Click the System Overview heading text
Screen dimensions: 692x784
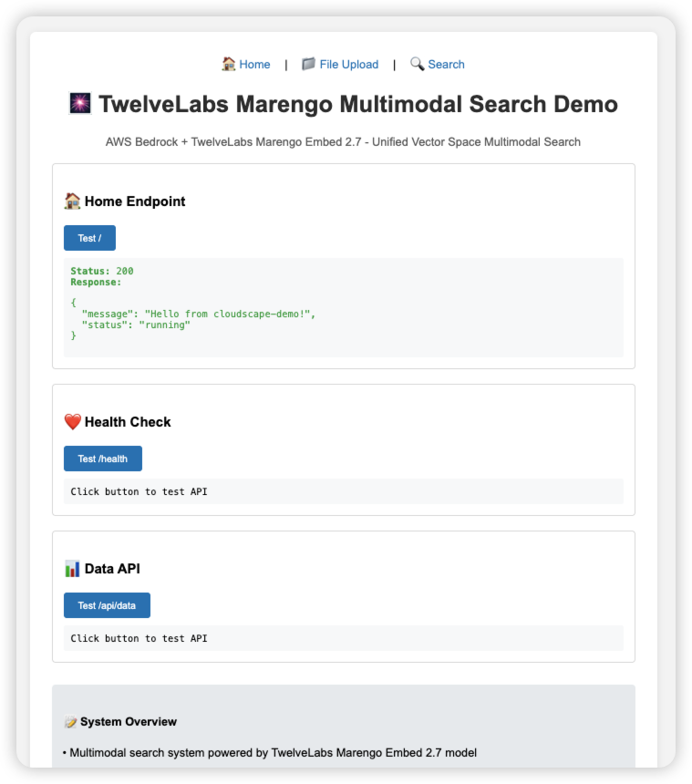tap(129, 722)
